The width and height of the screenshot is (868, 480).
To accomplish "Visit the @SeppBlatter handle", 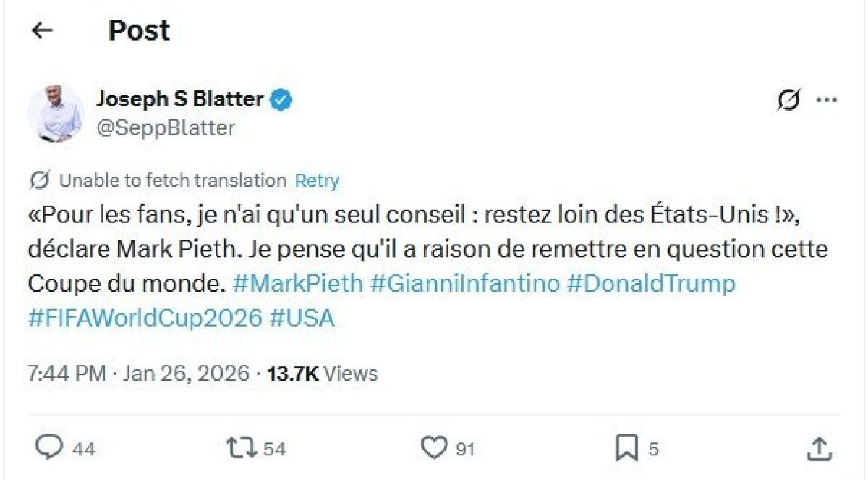I will pyautogui.click(x=166, y=128).
